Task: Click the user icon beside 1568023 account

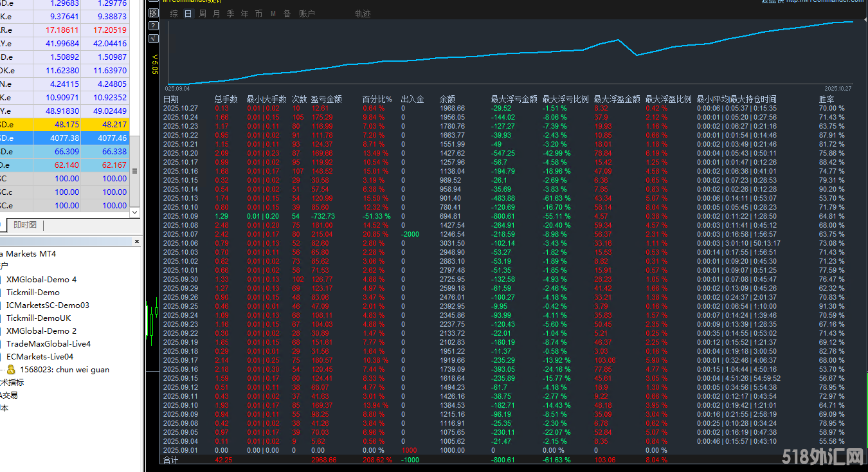Action: (11, 370)
